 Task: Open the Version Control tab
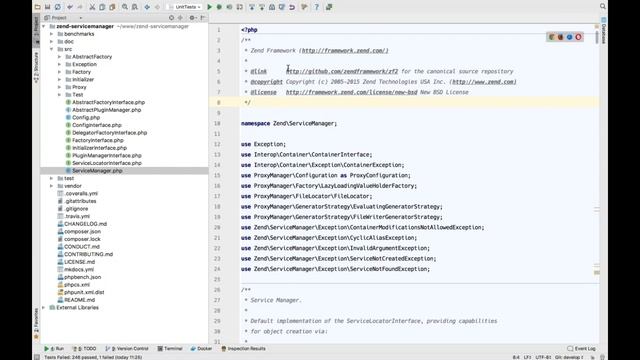click(x=127, y=349)
